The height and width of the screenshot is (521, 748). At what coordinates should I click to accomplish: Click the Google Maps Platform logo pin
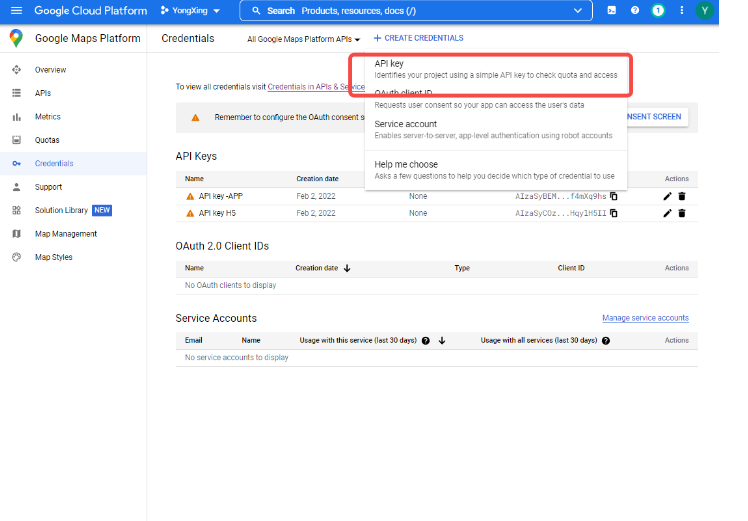(16, 38)
